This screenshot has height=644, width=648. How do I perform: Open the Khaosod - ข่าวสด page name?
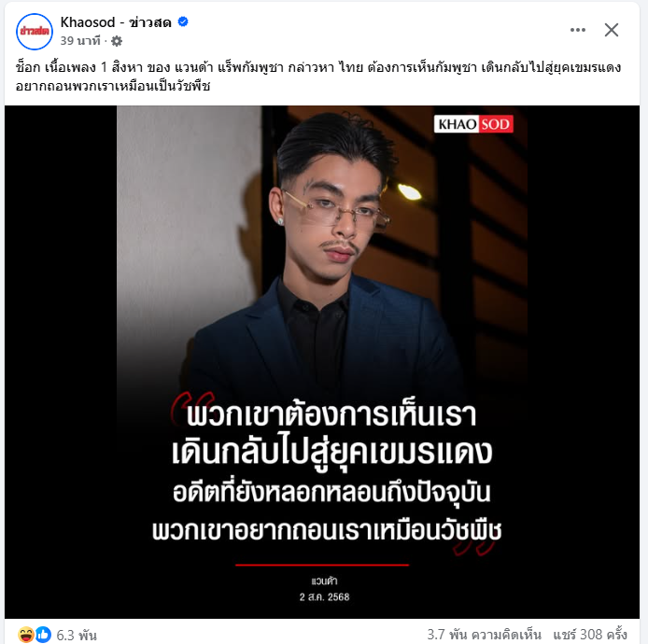(116, 22)
